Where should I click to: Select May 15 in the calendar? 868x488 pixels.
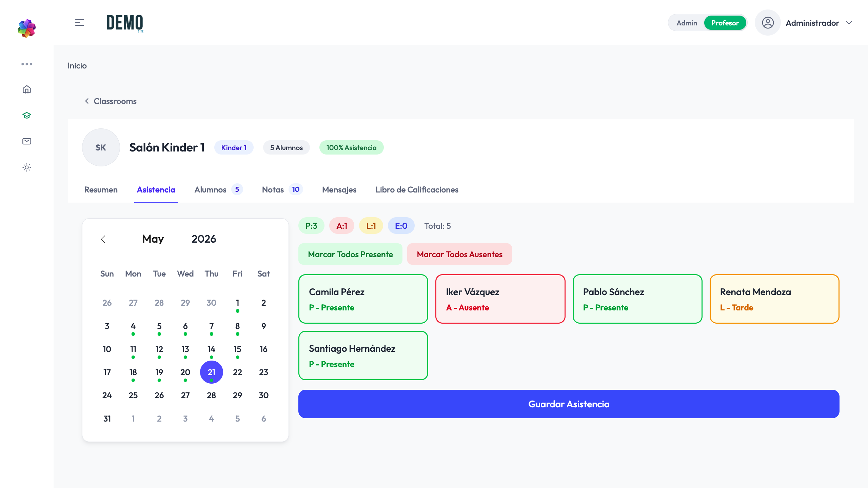coord(237,349)
